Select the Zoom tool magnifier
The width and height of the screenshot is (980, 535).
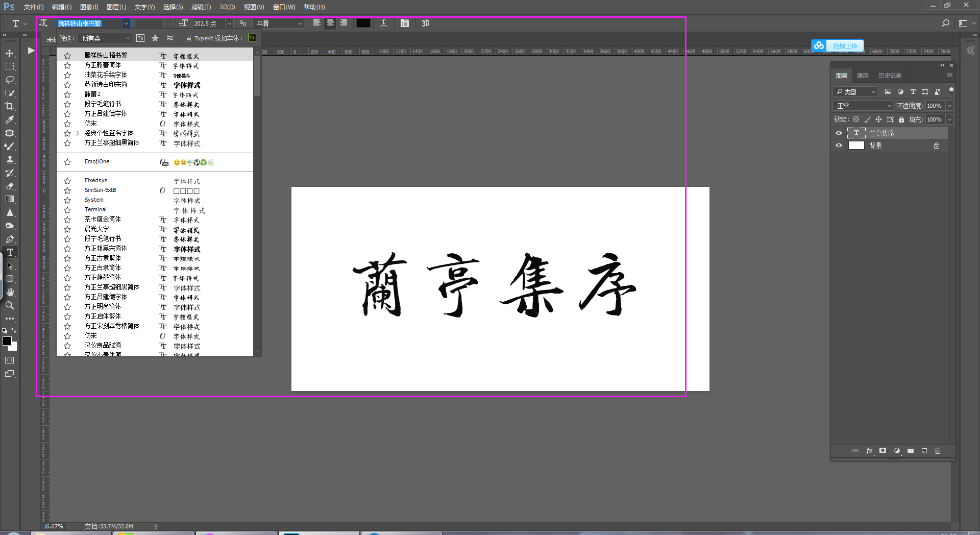click(x=10, y=305)
